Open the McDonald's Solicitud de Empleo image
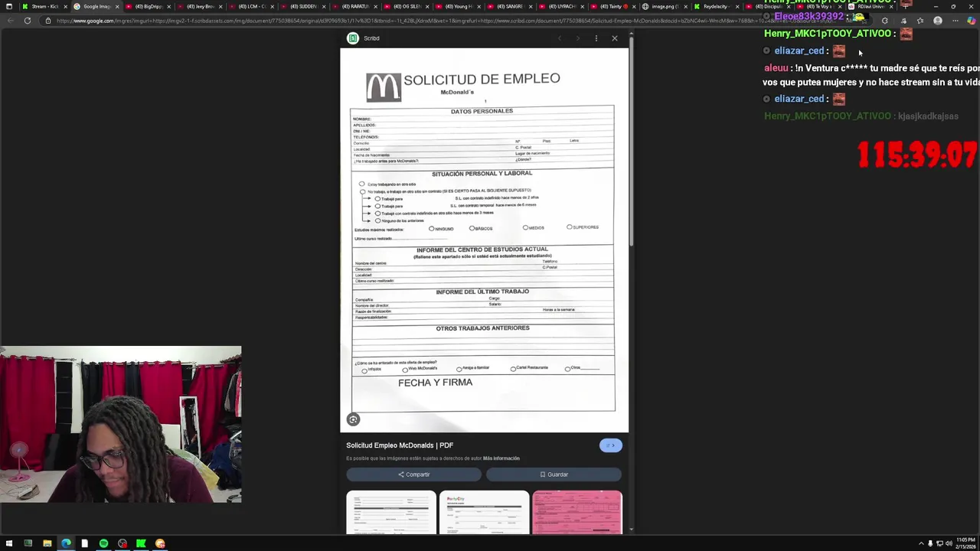Image resolution: width=980 pixels, height=551 pixels. pyautogui.click(x=484, y=240)
